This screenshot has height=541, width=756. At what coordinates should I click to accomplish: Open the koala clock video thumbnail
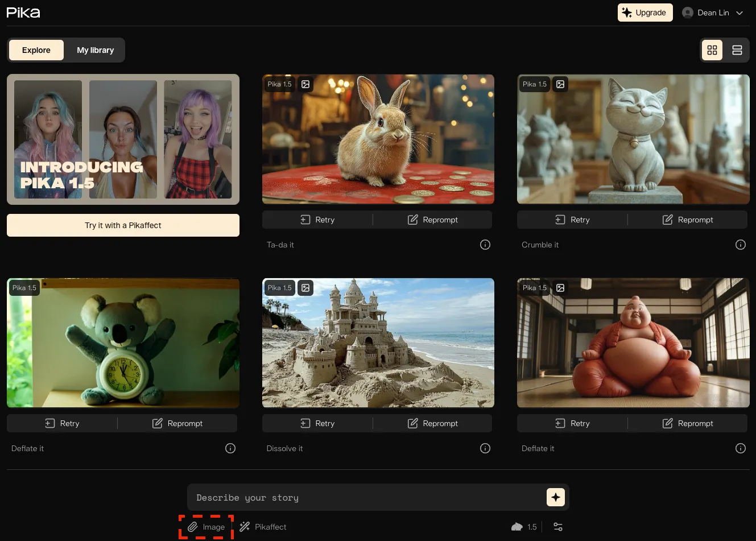pos(123,343)
